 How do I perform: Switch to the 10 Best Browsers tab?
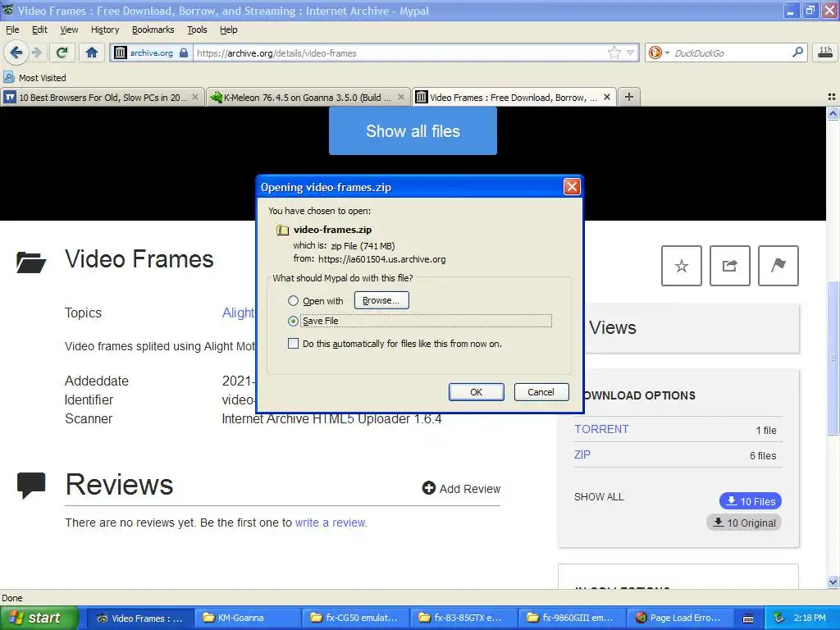pyautogui.click(x=103, y=97)
